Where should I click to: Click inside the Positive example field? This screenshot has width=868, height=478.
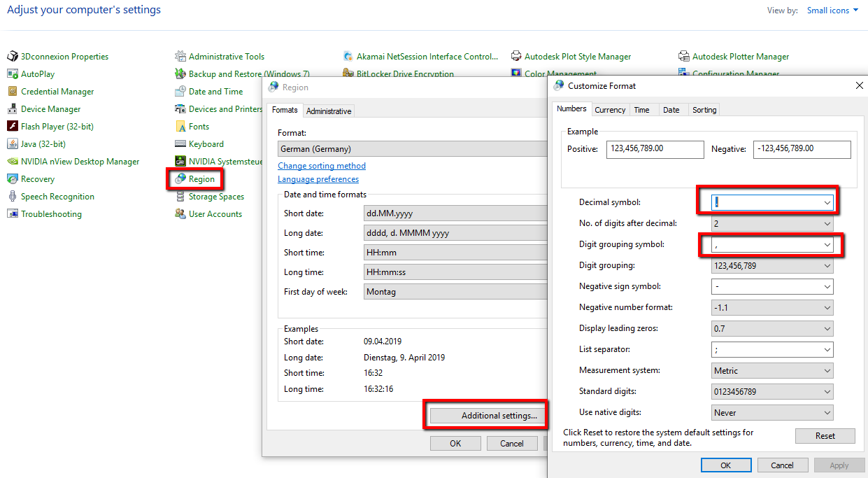click(x=655, y=149)
